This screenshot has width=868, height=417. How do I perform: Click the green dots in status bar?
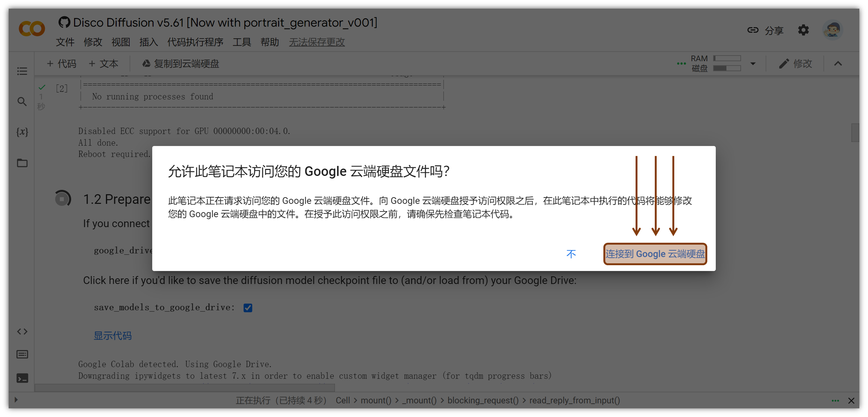coord(835,400)
